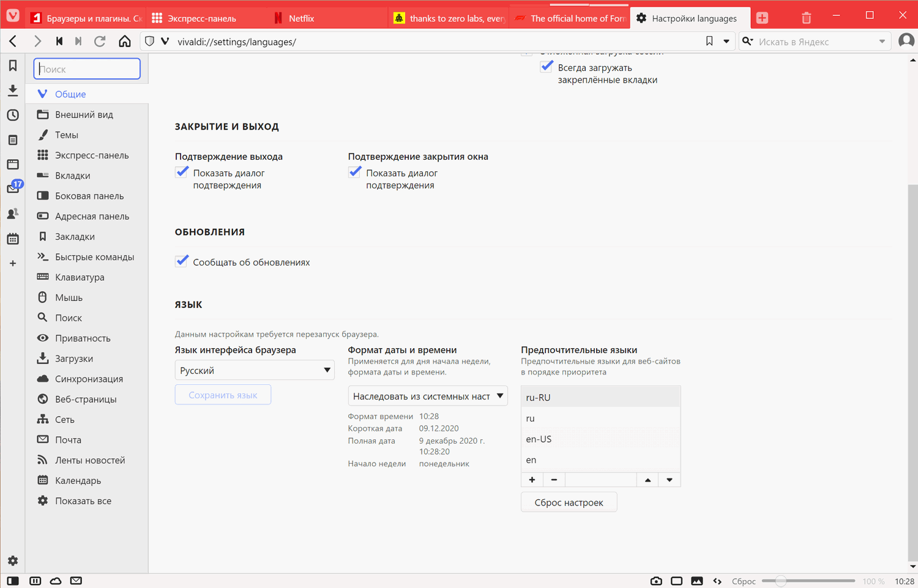Open Темы settings category
The height and width of the screenshot is (588, 918).
(87, 135)
